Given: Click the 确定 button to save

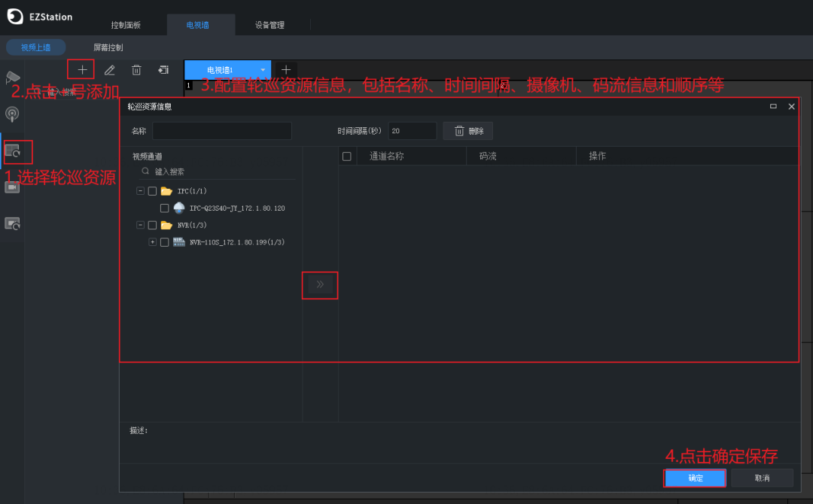Looking at the screenshot, I should pos(695,478).
